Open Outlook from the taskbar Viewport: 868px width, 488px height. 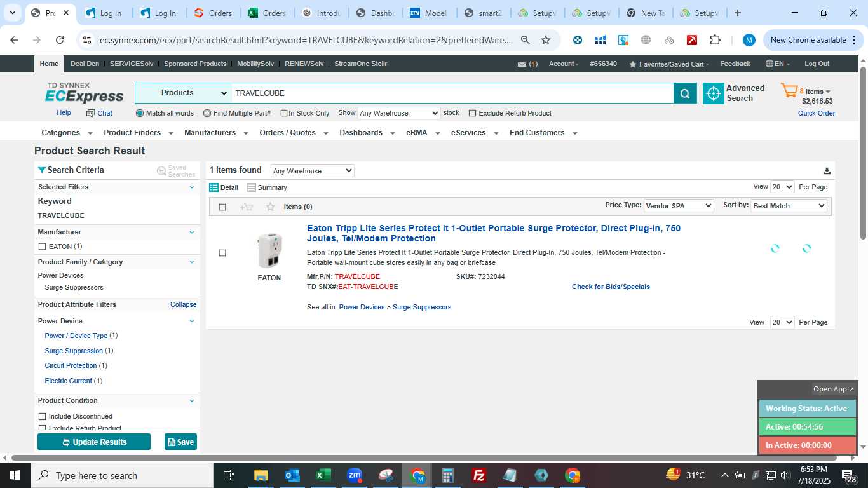[292, 475]
